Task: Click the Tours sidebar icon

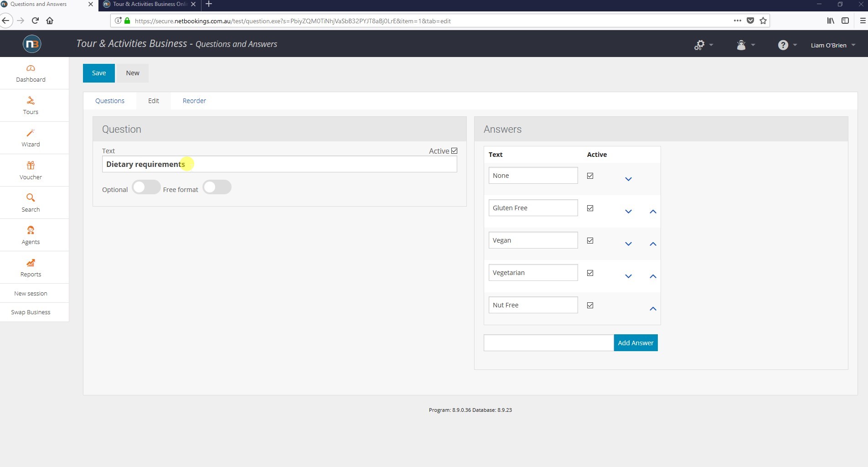Action: click(x=31, y=101)
